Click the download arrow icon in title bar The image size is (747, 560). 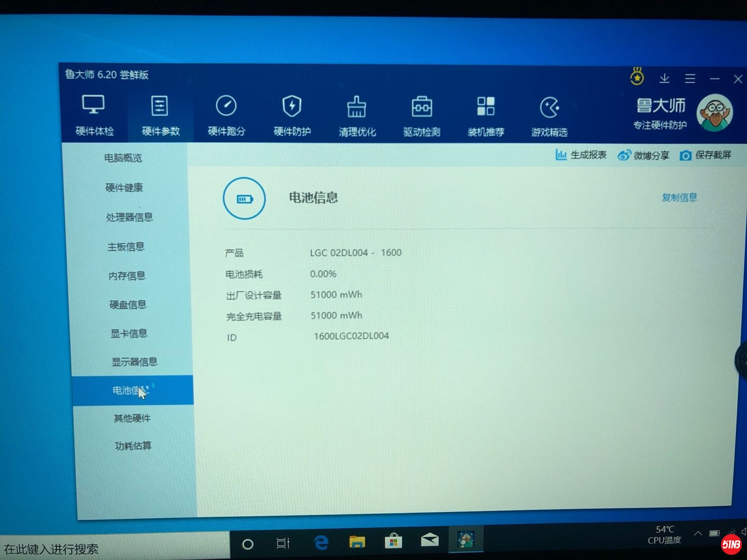click(665, 78)
